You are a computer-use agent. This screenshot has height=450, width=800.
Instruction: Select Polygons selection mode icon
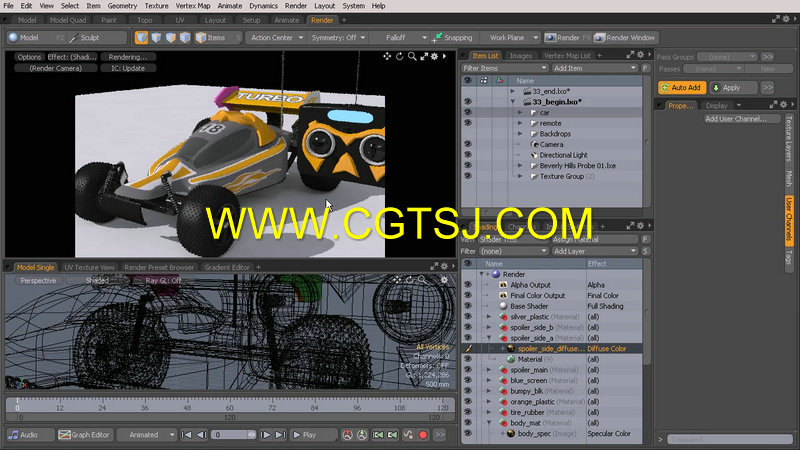point(170,38)
